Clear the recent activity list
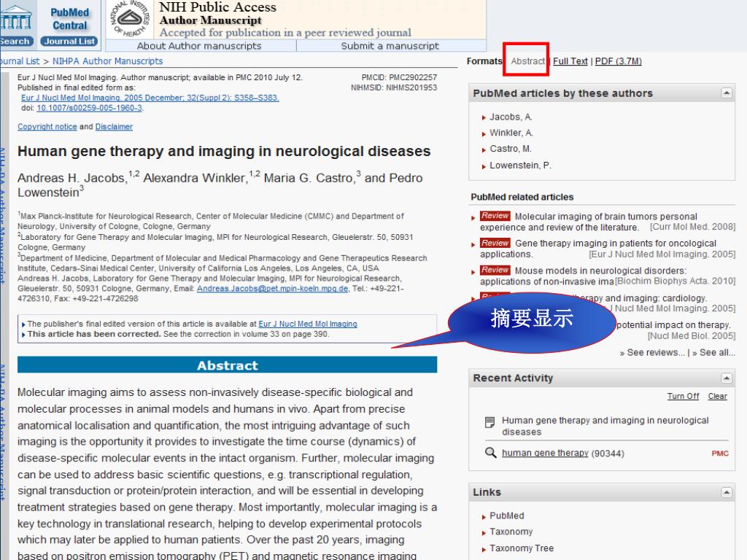The height and width of the screenshot is (560, 747). (x=718, y=396)
